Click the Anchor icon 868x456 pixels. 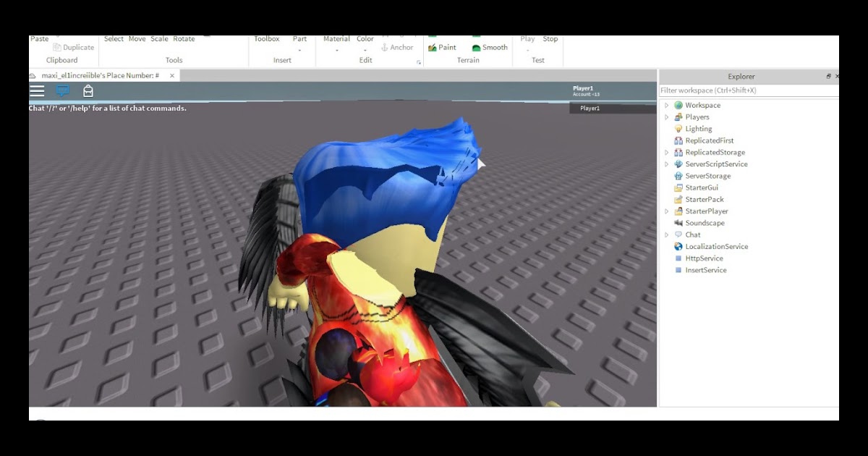[385, 48]
